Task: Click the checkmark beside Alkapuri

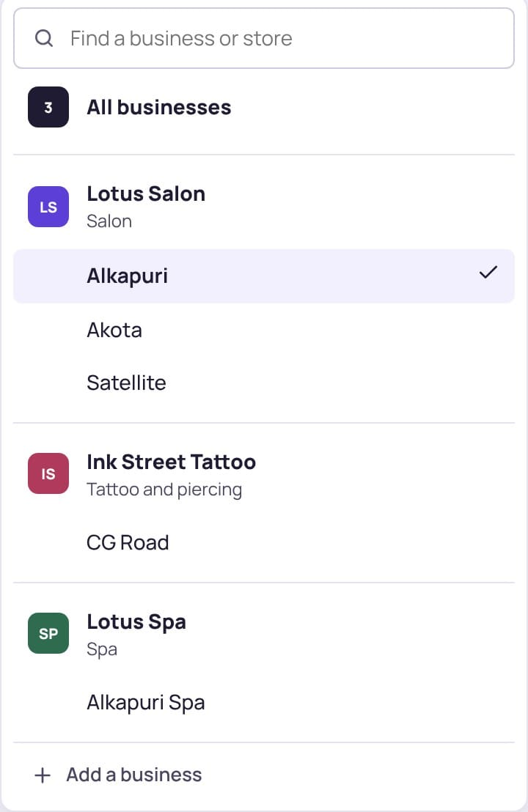Action: tap(488, 273)
